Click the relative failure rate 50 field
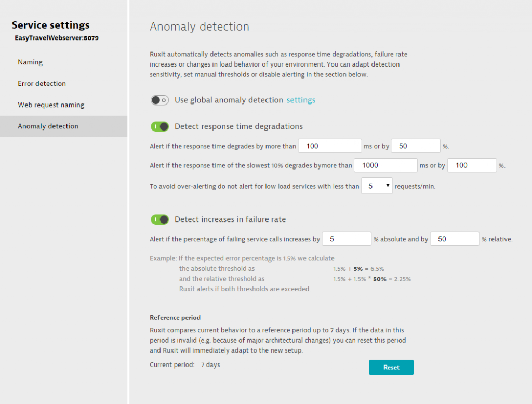This screenshot has width=532, height=404. [x=455, y=239]
